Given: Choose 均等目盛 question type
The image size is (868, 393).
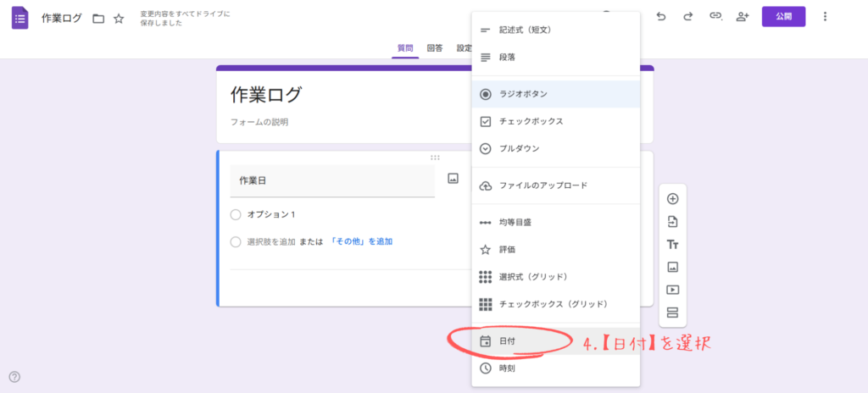Looking at the screenshot, I should [556, 223].
